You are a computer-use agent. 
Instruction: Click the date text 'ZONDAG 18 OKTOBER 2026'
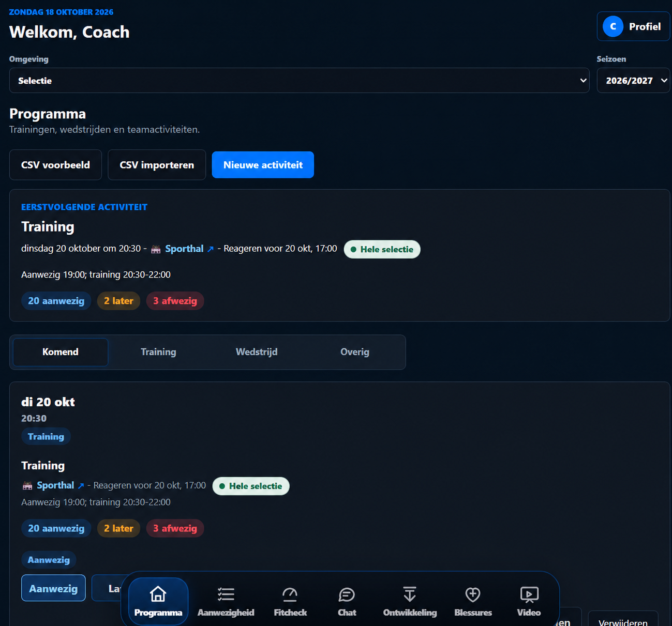pos(61,12)
